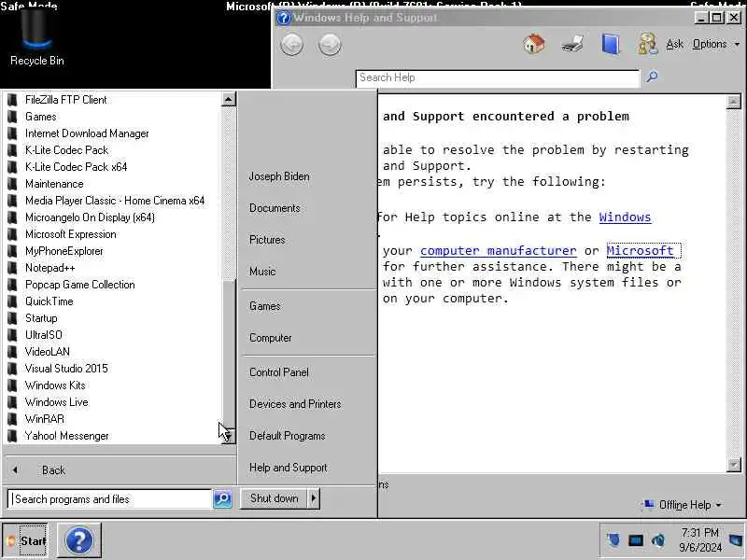Open Windows Help taskbar button
The image size is (747, 560).
click(x=79, y=540)
